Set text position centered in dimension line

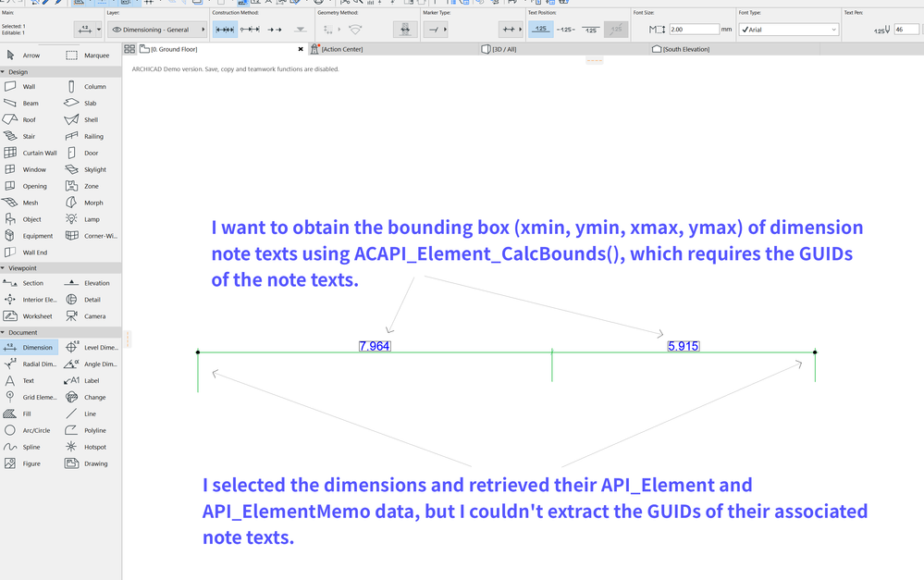(566, 29)
